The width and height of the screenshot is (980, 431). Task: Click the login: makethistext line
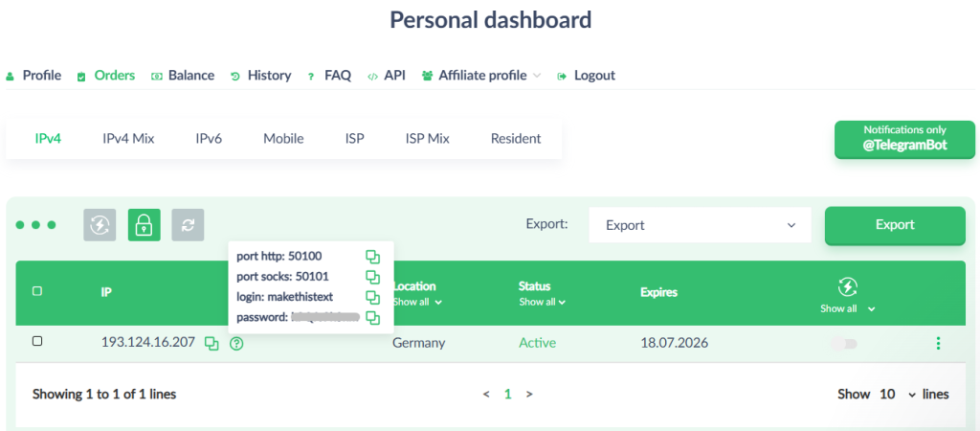coord(284,297)
